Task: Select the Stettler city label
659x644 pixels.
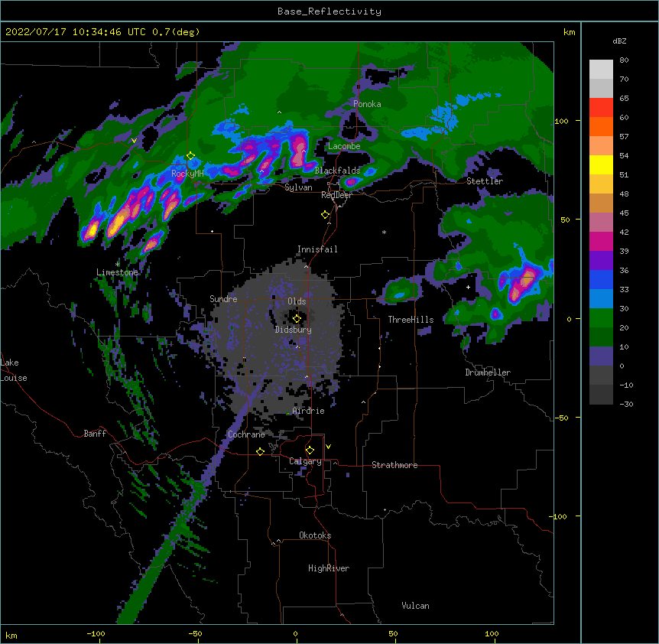Action: click(x=485, y=181)
